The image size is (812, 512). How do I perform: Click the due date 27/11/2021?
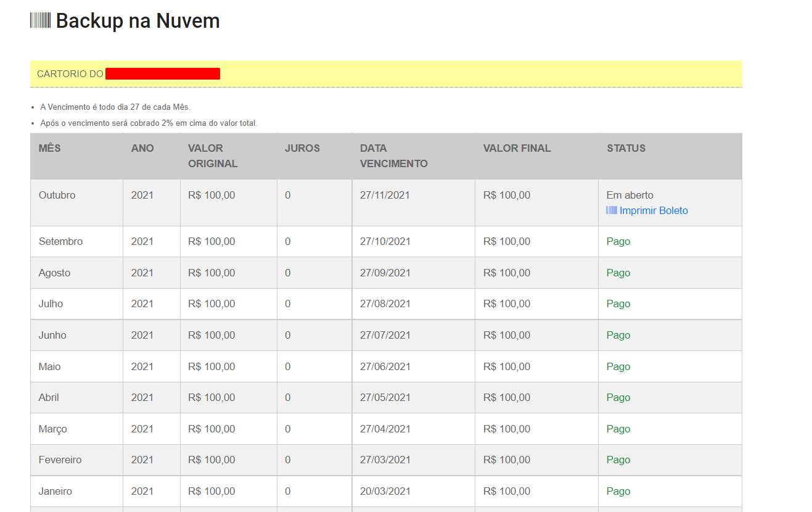[385, 195]
